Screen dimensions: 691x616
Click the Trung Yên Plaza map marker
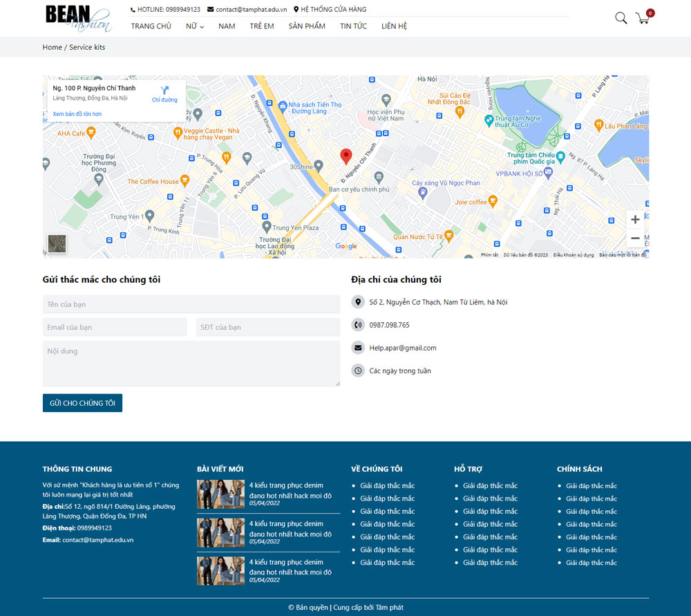tap(265, 227)
